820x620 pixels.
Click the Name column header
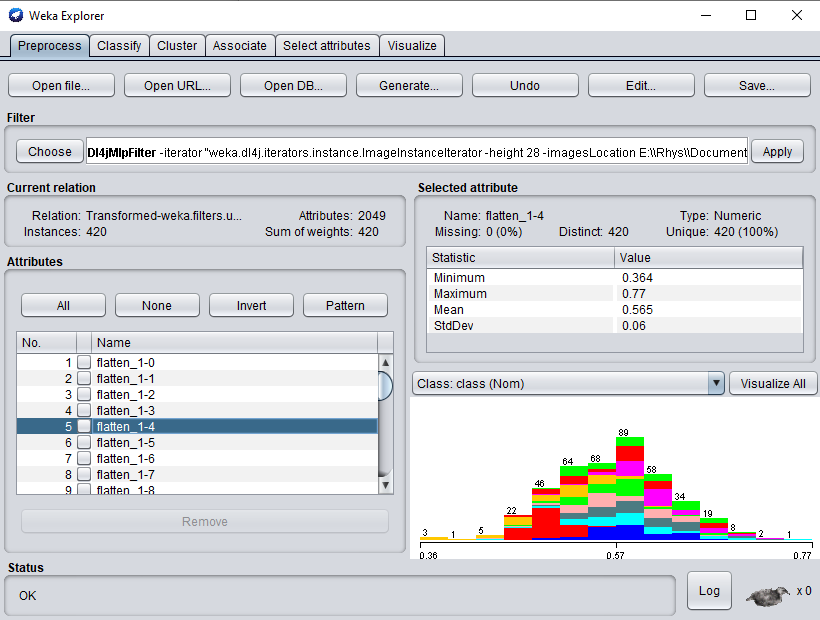[234, 342]
